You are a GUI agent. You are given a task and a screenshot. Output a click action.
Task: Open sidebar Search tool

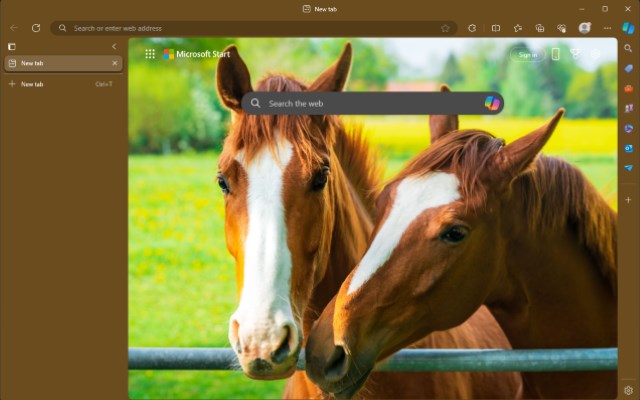click(x=628, y=49)
